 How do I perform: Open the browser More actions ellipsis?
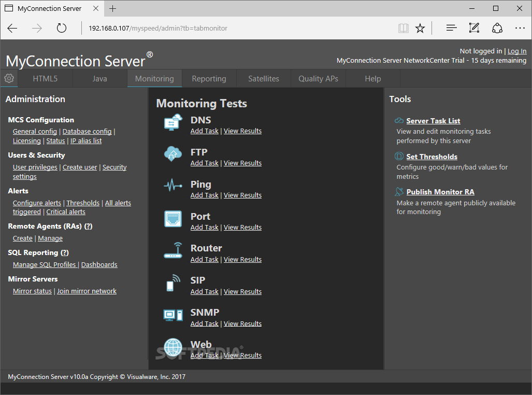[520, 28]
